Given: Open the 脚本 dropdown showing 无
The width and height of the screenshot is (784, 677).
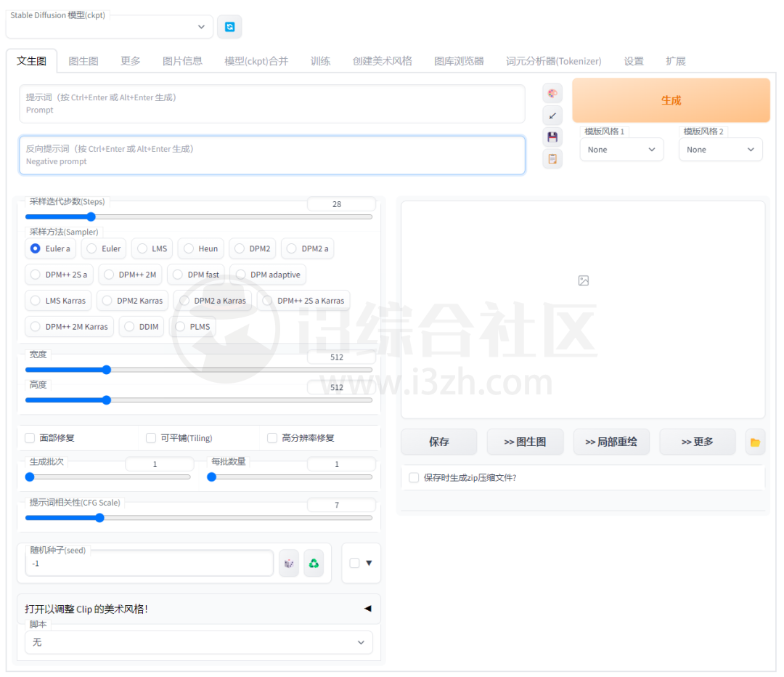Looking at the screenshot, I should click(x=199, y=642).
